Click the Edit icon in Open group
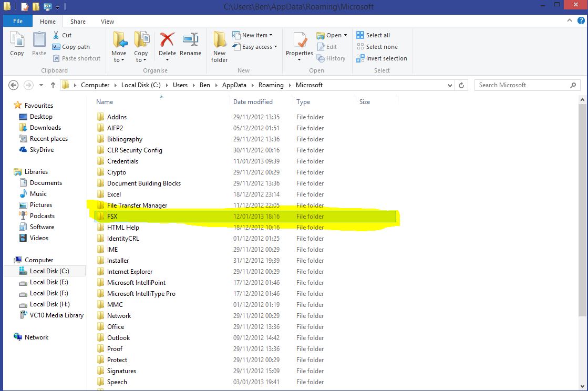Image resolution: width=588 pixels, height=391 pixels. (322, 47)
